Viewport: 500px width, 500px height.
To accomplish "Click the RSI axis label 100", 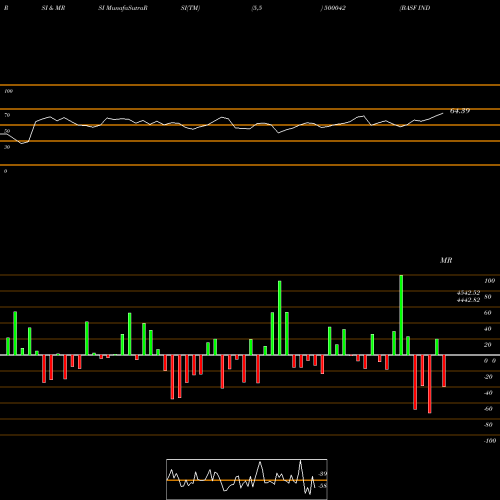I will pyautogui.click(x=8, y=91).
